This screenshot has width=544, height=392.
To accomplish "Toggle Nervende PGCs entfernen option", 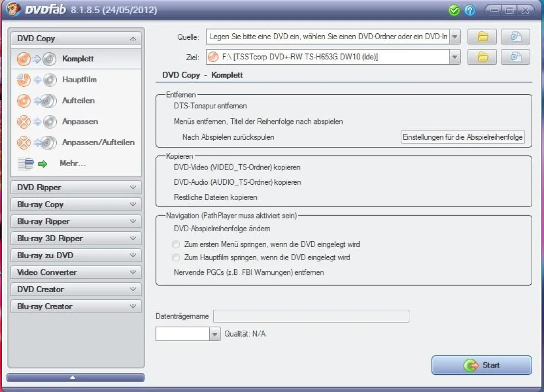I will [249, 272].
